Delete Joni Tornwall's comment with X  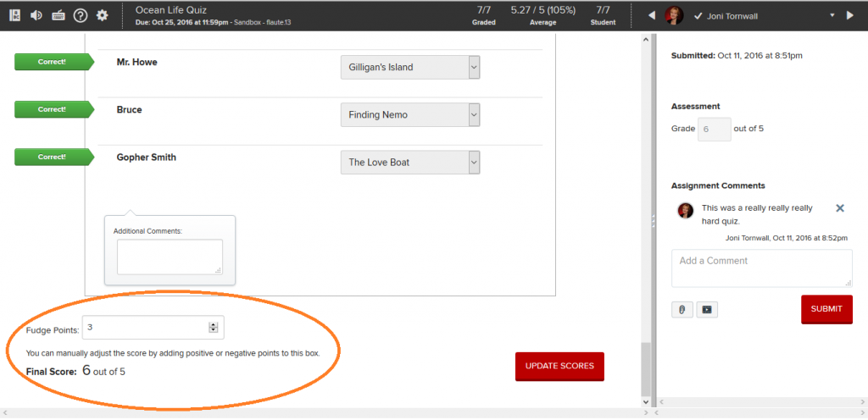click(x=840, y=208)
